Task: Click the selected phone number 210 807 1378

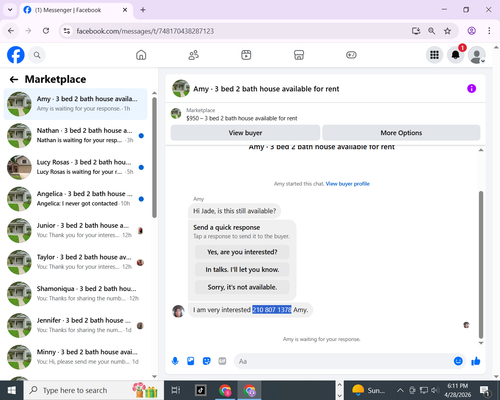Action: tap(272, 310)
